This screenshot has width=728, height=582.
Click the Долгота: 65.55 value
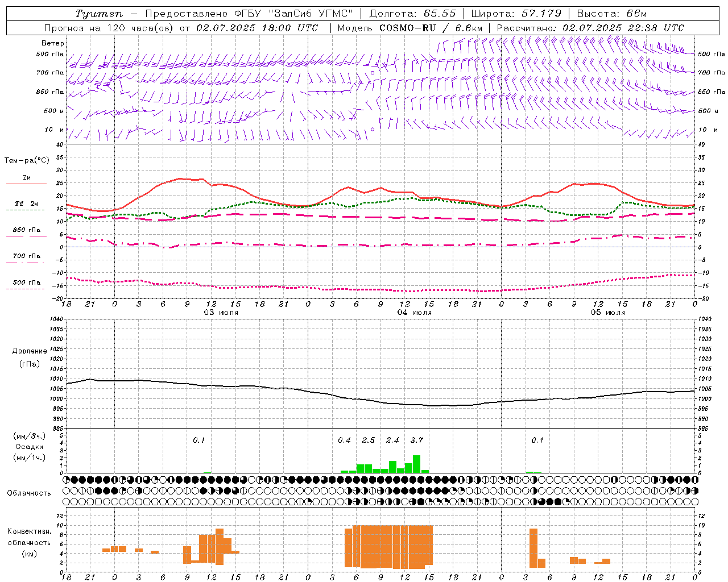[x=412, y=14]
